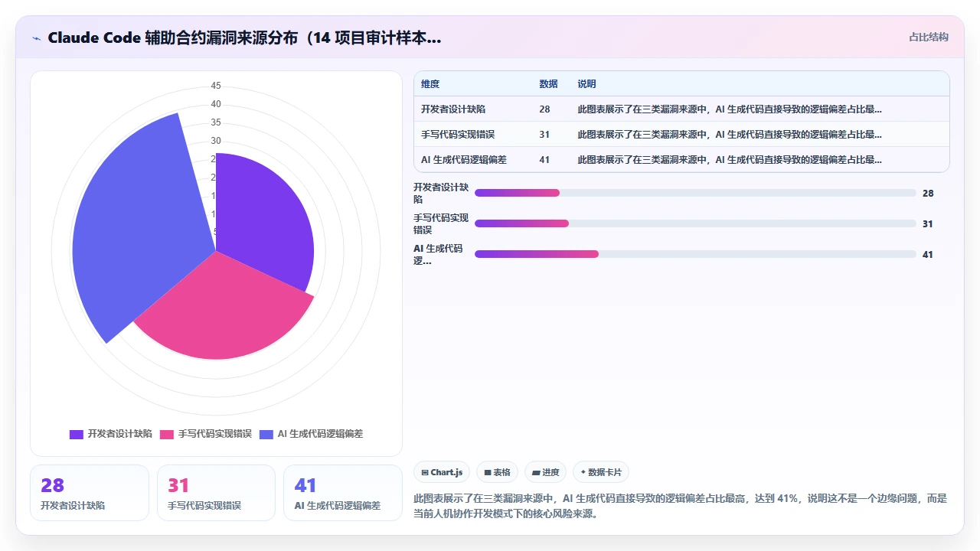The height and width of the screenshot is (551, 980).
Task: Select the 表格 tag
Action: click(497, 472)
